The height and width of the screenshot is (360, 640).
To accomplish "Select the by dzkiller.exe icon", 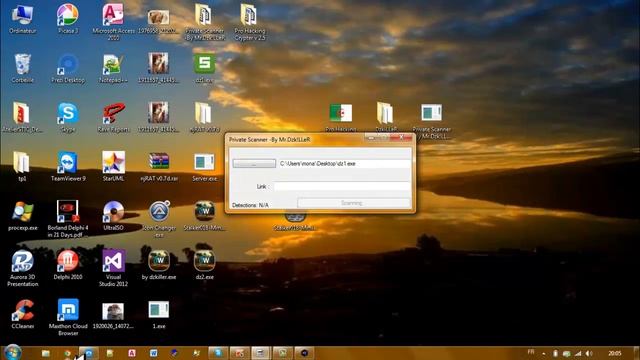I will click(159, 264).
